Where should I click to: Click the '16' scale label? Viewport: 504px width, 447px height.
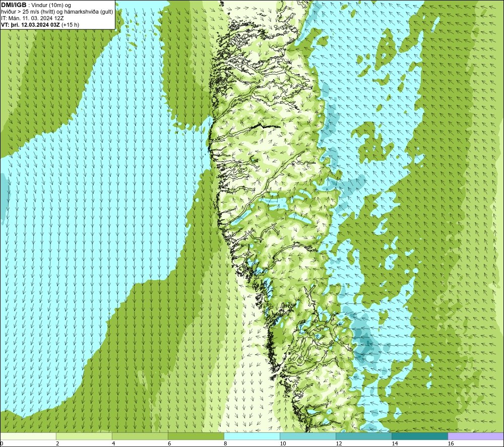450,443
